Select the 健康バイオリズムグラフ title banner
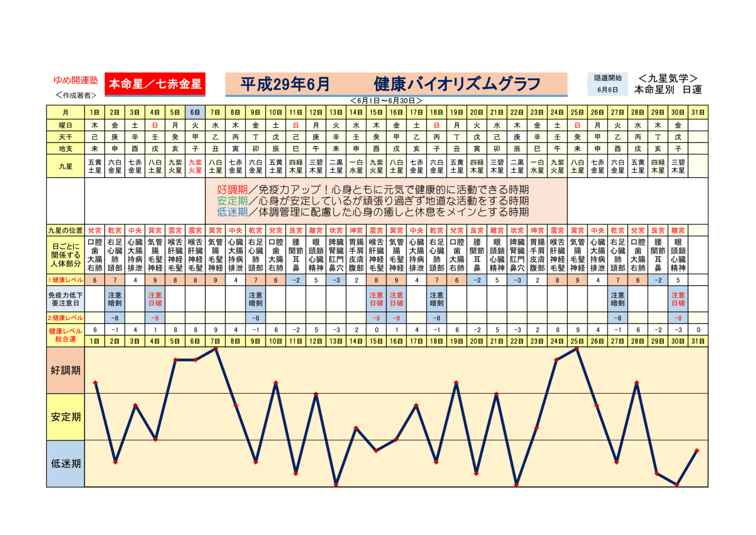Viewport: 756px width, 535px height. (396, 84)
